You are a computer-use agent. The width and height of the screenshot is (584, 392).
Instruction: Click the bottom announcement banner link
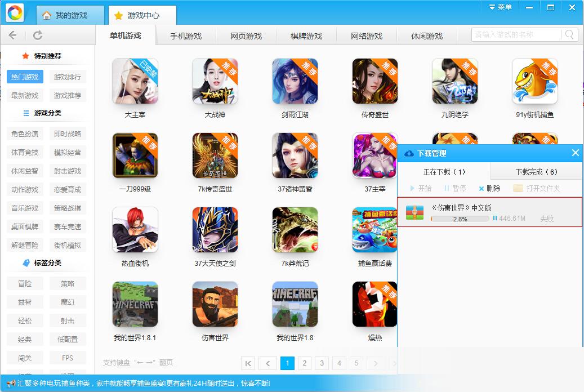(x=144, y=383)
